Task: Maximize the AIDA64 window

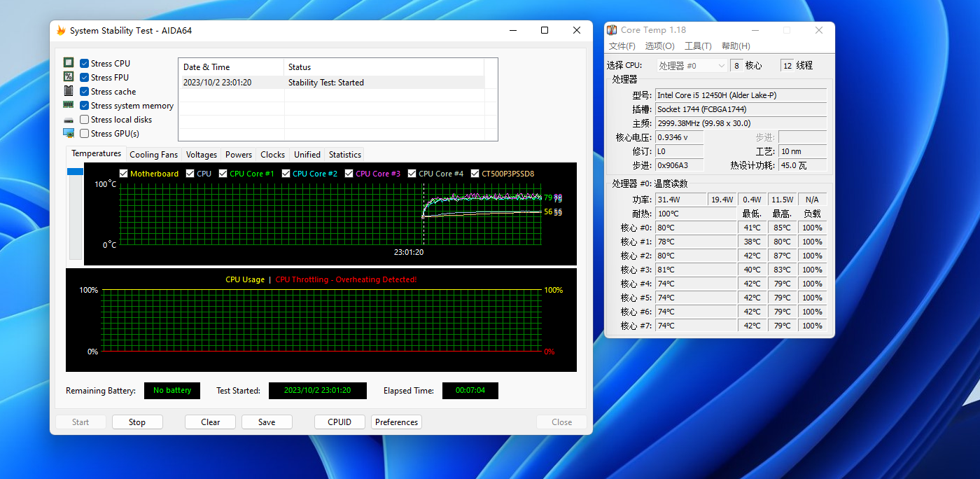Action: (x=545, y=30)
